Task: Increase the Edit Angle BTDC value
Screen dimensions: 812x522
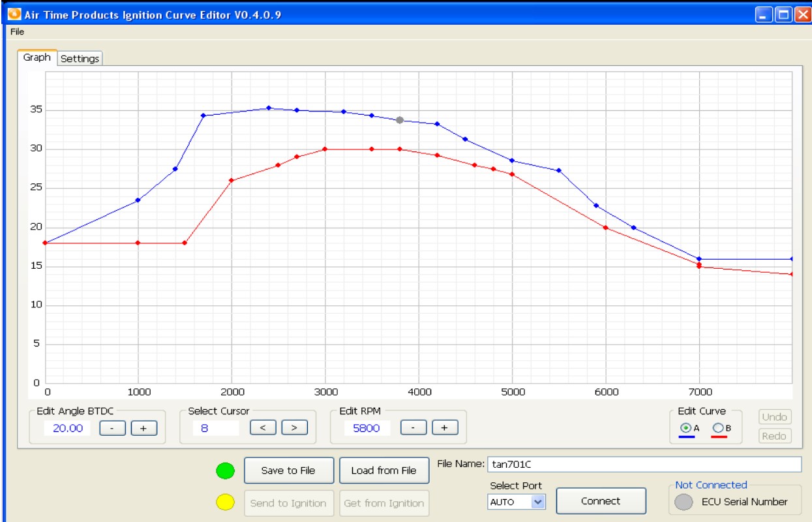Action: [x=144, y=428]
